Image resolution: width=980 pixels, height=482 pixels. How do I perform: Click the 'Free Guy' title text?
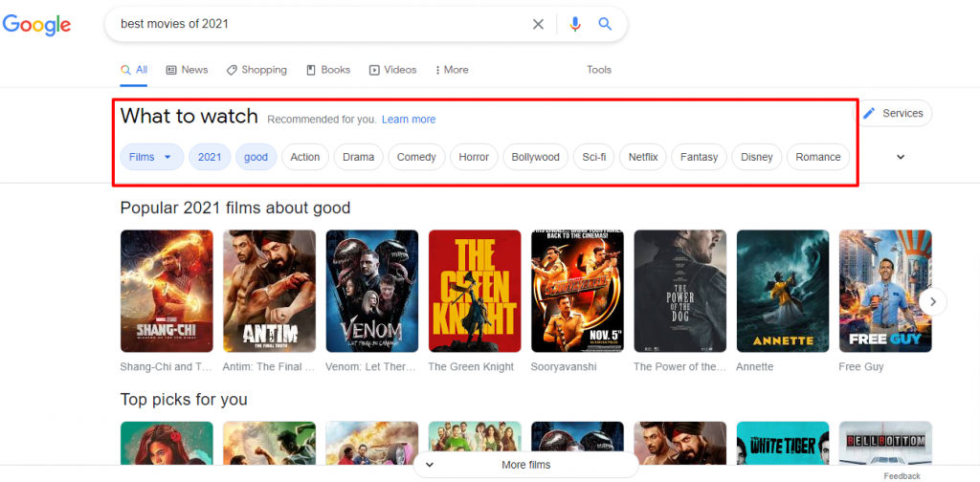click(x=861, y=366)
